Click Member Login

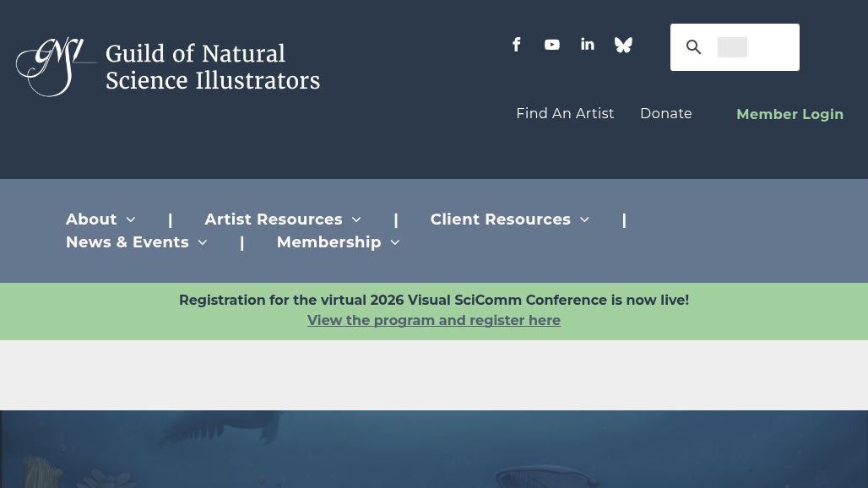click(x=790, y=114)
